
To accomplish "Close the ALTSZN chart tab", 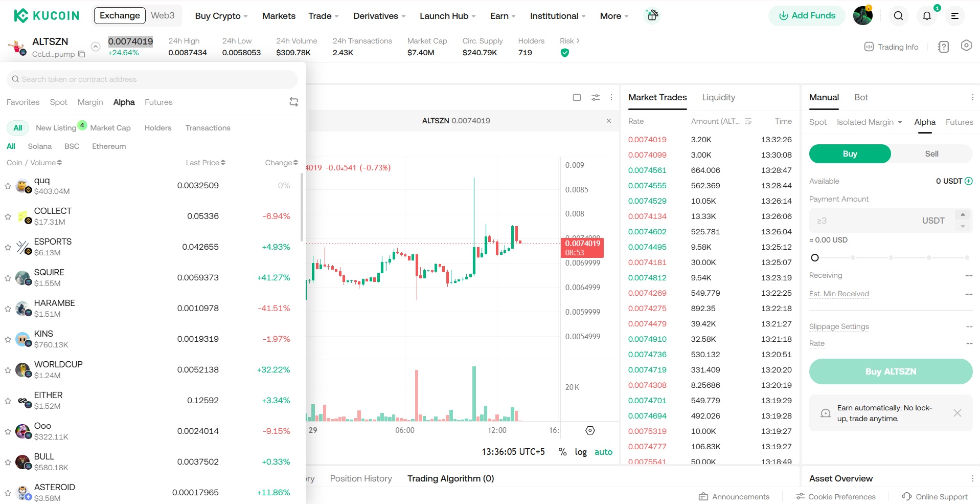I will [608, 121].
